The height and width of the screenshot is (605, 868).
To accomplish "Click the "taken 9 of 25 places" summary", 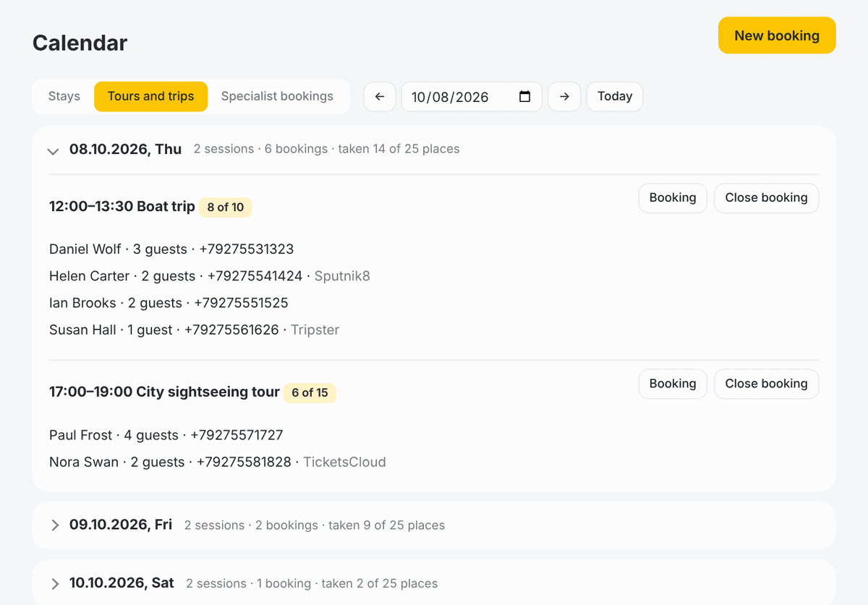I will pyautogui.click(x=386, y=525).
